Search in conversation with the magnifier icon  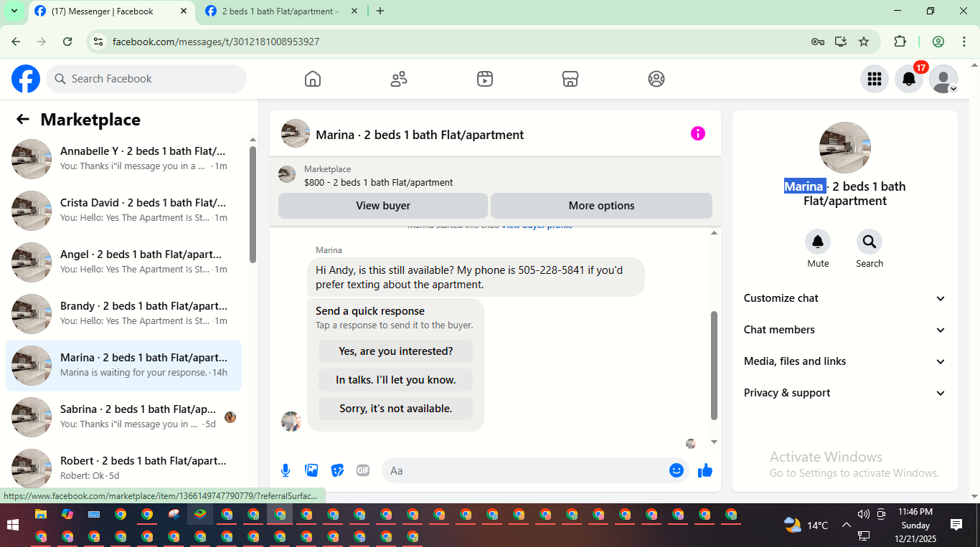tap(870, 242)
